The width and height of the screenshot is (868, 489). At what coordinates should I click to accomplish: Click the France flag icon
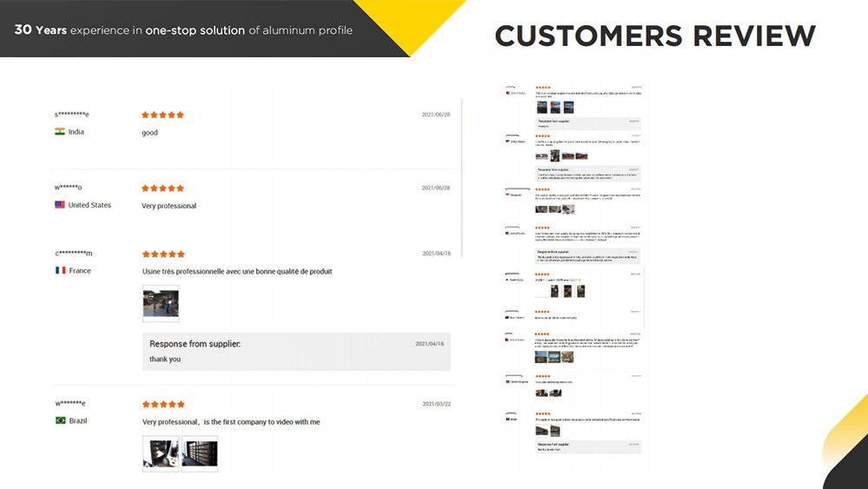tap(60, 271)
